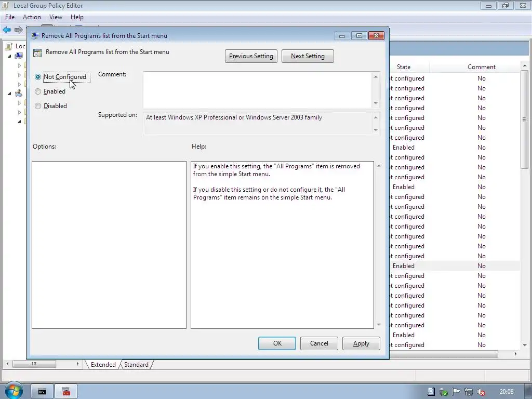Click tree pane horizontal scrollbar thumb
Viewport: 532px width, 399px height.
coord(34,364)
